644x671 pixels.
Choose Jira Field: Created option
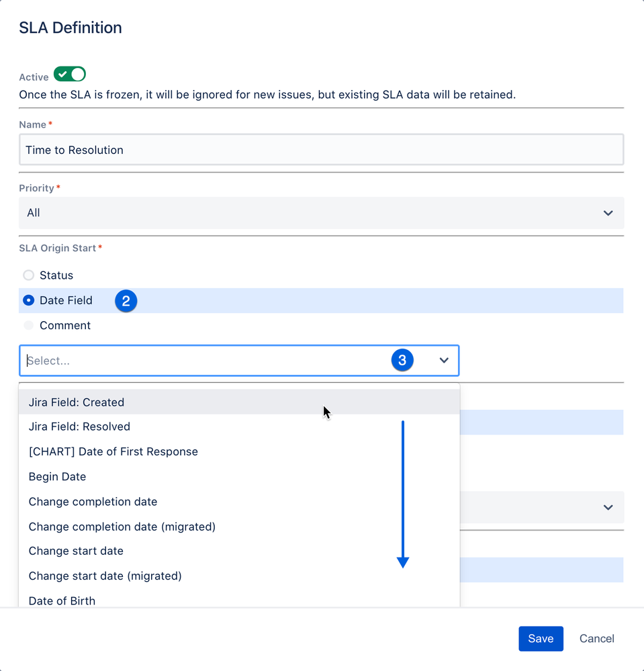(x=77, y=402)
